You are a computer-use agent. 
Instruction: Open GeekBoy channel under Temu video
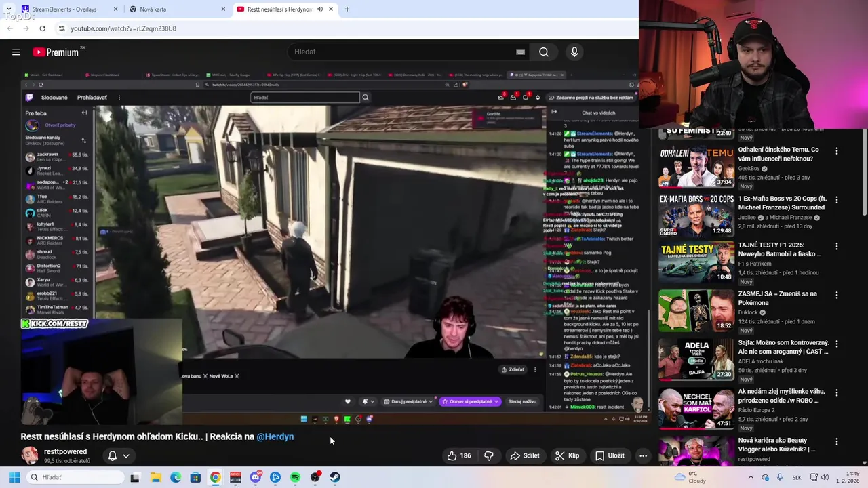[749, 168]
